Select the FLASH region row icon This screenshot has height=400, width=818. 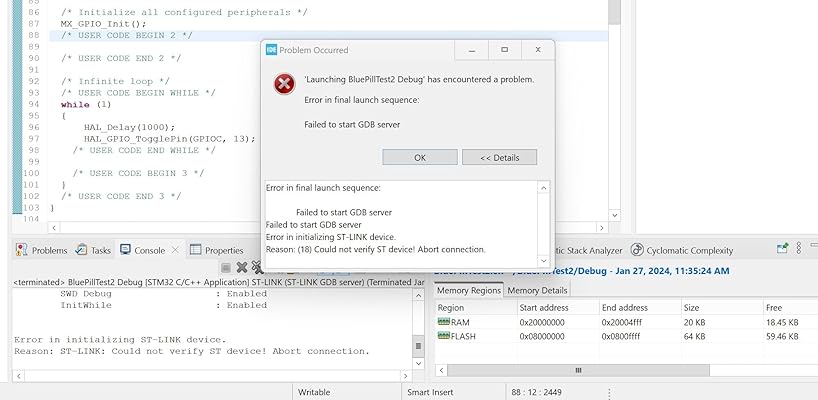click(444, 336)
